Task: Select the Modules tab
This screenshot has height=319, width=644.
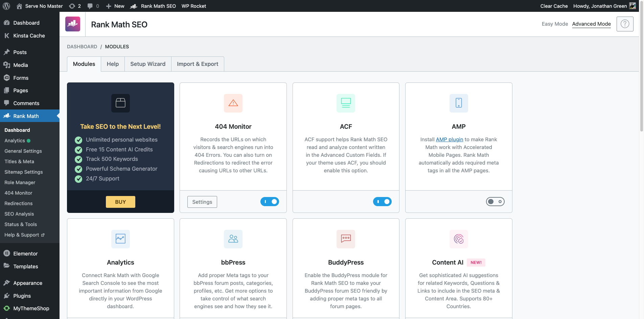Action: point(84,64)
